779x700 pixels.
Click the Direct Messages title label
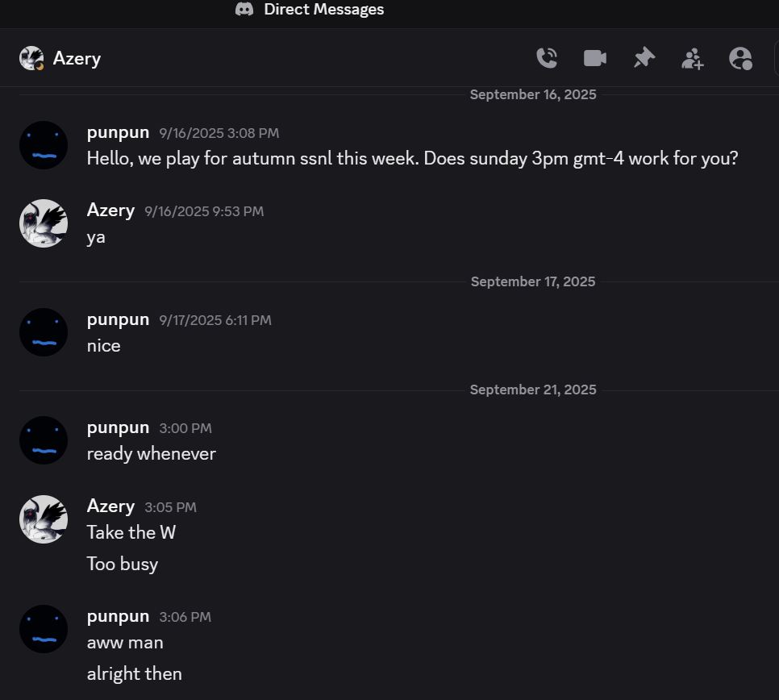pyautogui.click(x=324, y=10)
